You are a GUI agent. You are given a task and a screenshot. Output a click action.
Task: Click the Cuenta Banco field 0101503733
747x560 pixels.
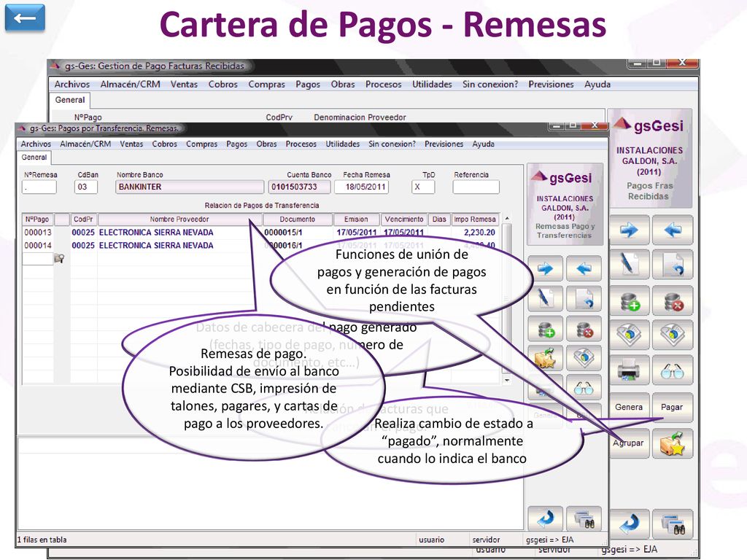(x=299, y=187)
